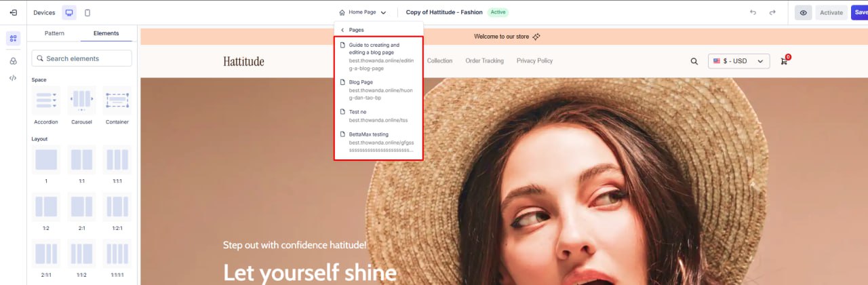The height and width of the screenshot is (285, 868).
Task: Insert the Carousel element
Action: click(81, 100)
